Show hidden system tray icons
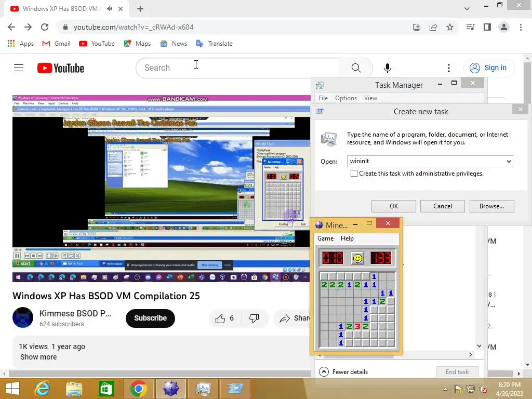 445,389
